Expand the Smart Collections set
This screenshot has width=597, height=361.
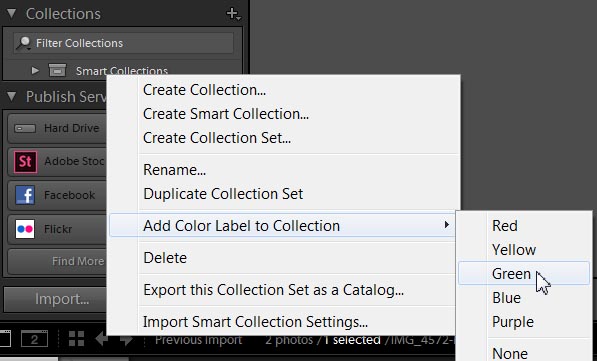click(x=35, y=70)
